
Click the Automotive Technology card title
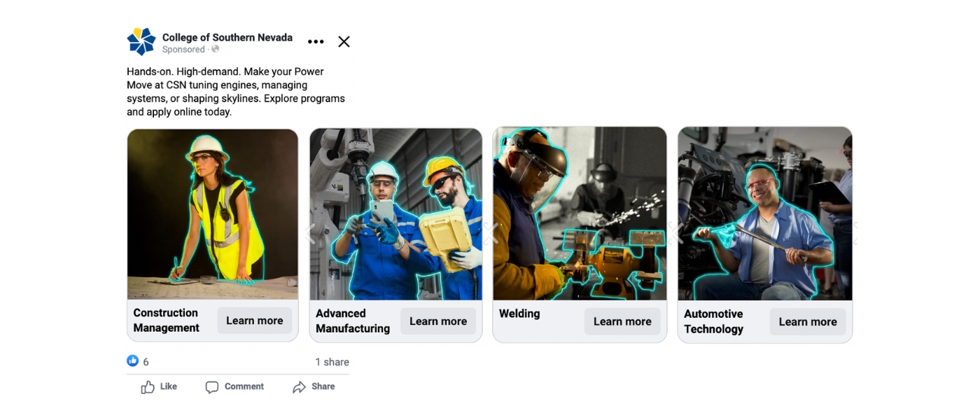tap(714, 321)
